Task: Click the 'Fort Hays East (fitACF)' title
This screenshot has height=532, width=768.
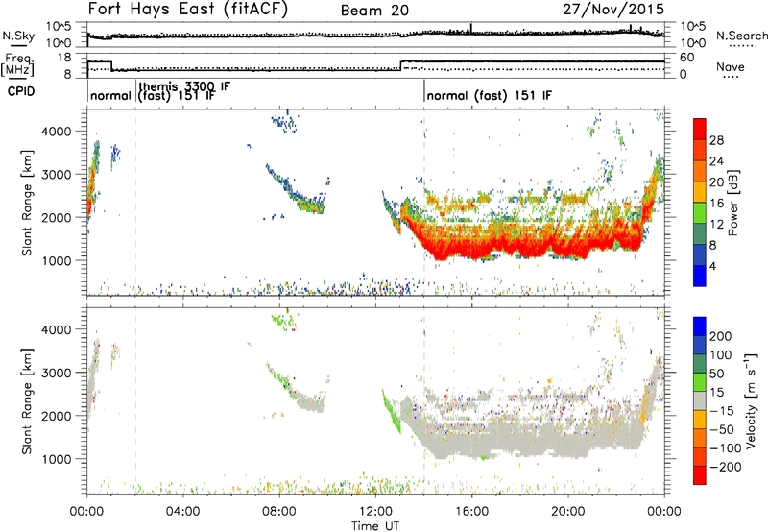Action: (x=188, y=10)
